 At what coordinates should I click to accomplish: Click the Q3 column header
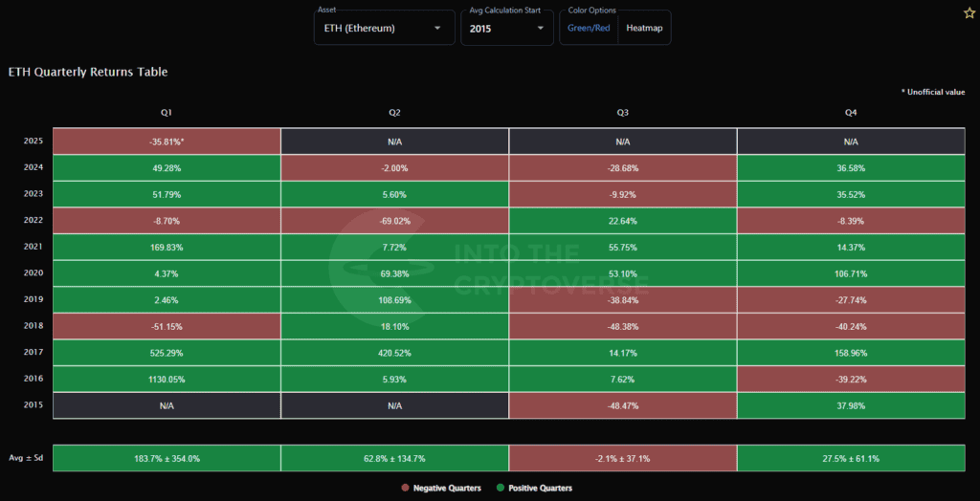[x=622, y=113]
